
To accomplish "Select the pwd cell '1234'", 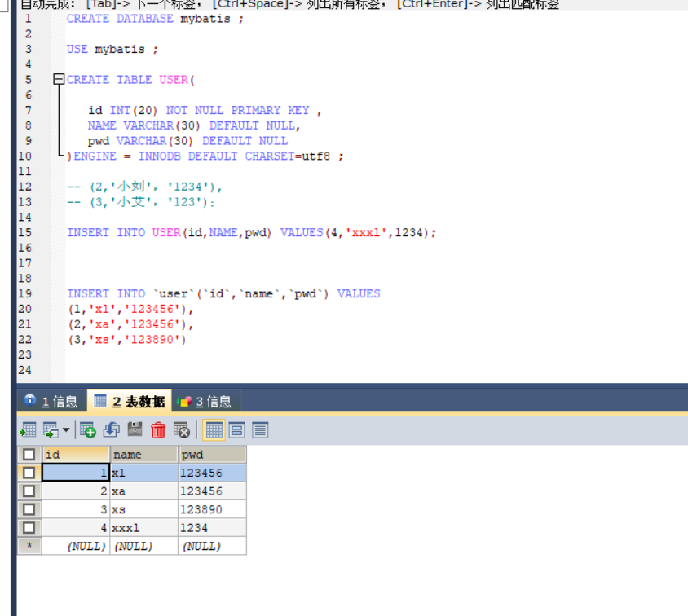I will [x=213, y=528].
